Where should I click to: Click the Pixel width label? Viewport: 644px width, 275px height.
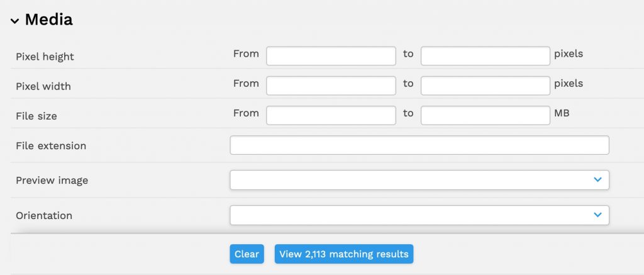tap(43, 86)
